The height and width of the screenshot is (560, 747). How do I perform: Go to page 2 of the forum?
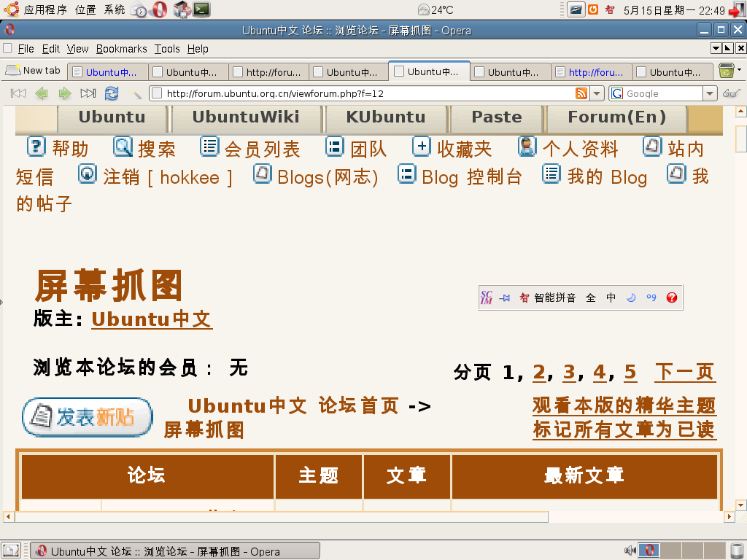(x=539, y=372)
